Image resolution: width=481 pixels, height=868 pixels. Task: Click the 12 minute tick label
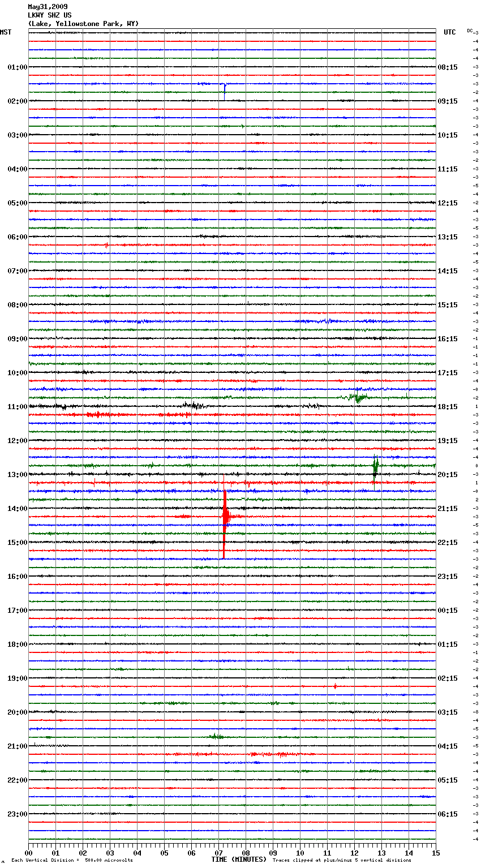[354, 853]
